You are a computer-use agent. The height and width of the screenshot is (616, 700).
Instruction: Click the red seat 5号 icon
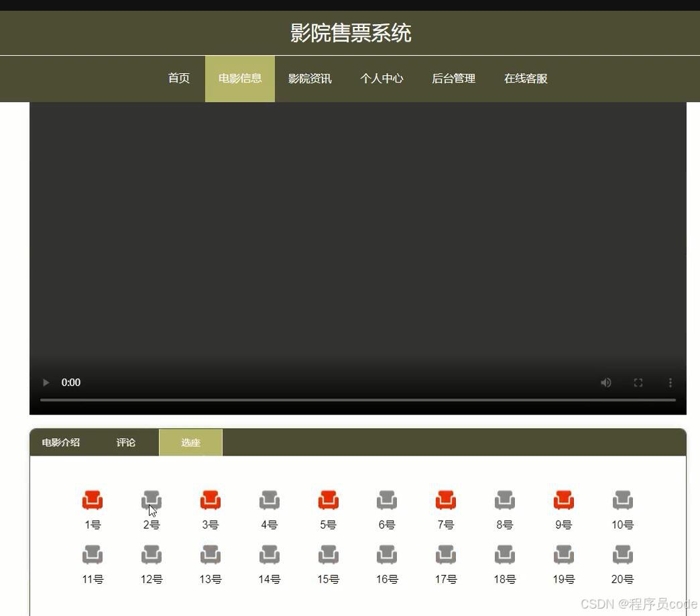point(328,500)
